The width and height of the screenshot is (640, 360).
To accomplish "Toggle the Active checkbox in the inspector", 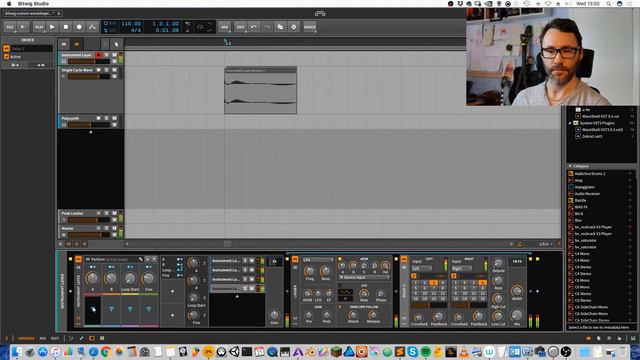I will [7, 57].
